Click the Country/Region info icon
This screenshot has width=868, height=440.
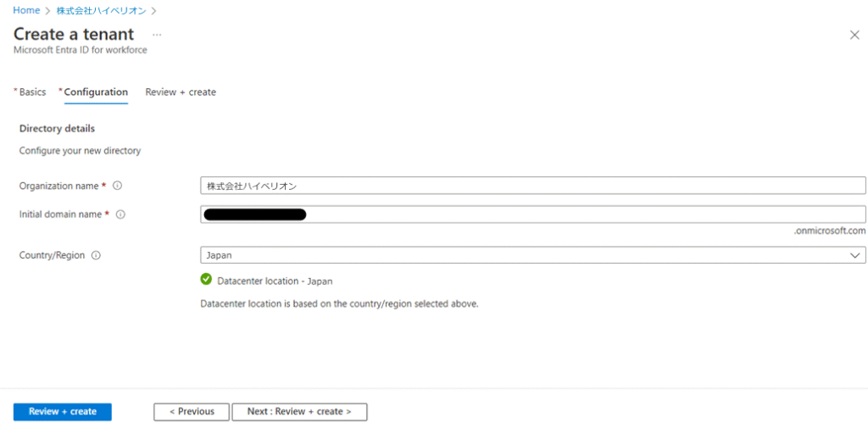96,255
